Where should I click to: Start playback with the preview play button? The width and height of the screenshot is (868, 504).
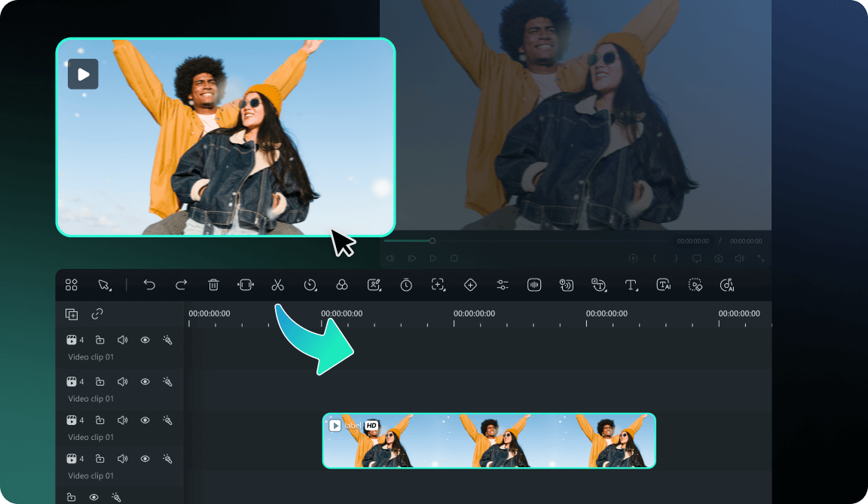tap(433, 258)
